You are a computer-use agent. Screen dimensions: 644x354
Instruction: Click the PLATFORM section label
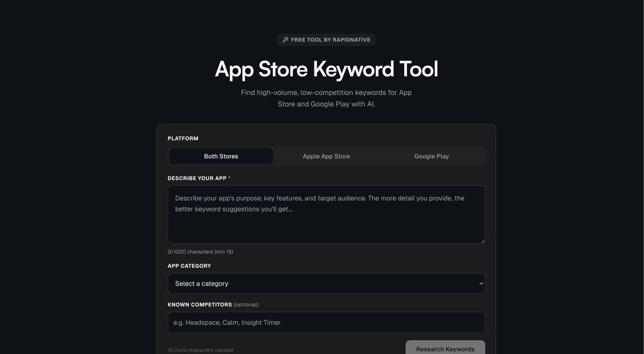[183, 139]
